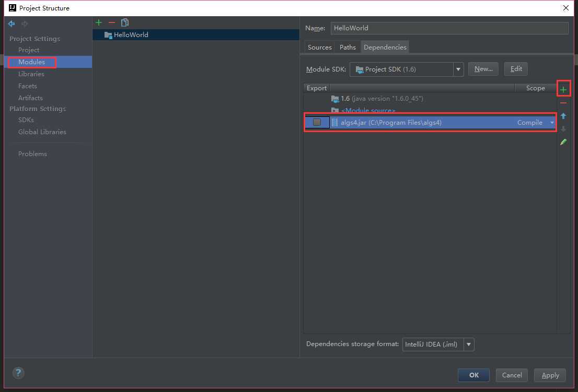Add a new module with plus icon
578x392 pixels.
click(x=99, y=22)
